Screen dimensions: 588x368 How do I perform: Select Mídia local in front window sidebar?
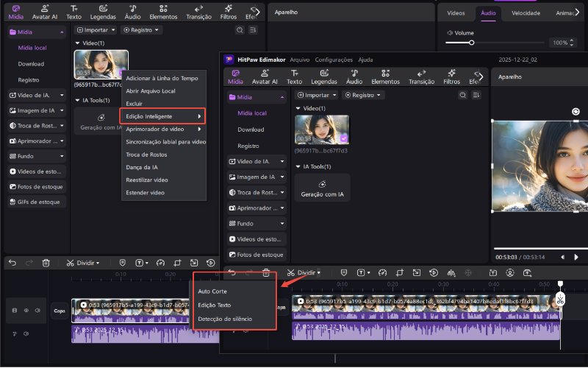click(252, 113)
